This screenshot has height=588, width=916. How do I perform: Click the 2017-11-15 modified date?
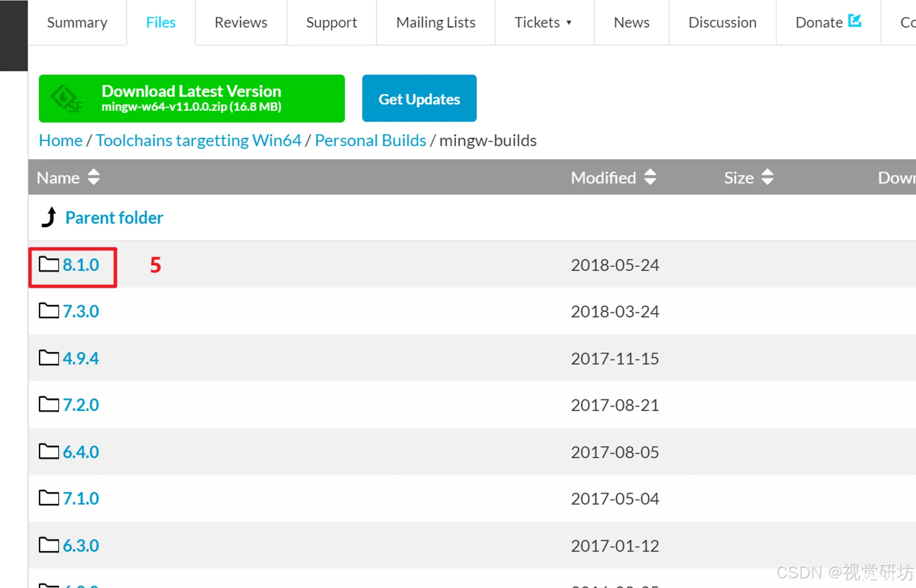615,358
